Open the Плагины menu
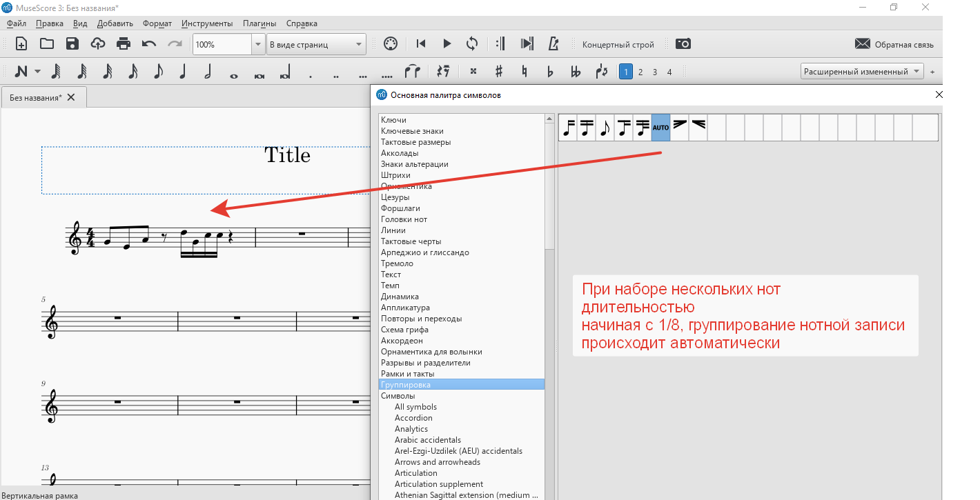980x500 pixels. click(259, 23)
